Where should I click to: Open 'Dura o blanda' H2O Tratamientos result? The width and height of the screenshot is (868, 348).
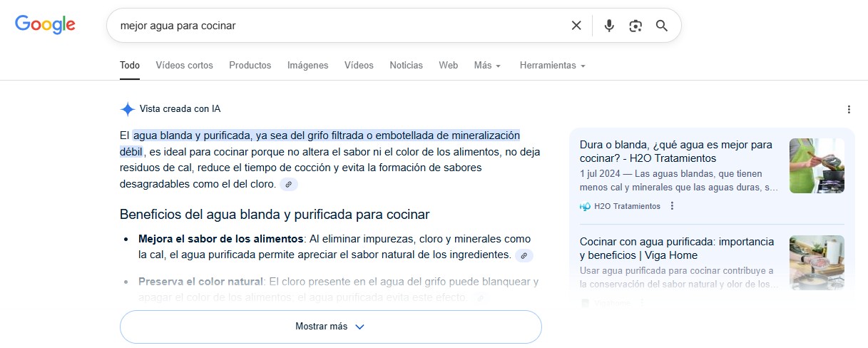676,151
